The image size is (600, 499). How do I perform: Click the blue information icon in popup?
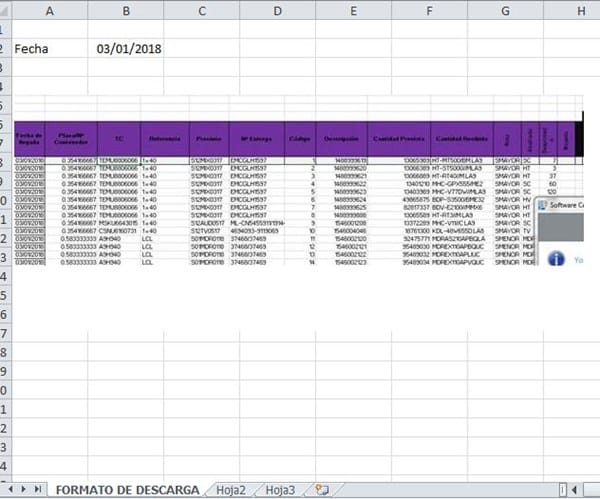[556, 259]
